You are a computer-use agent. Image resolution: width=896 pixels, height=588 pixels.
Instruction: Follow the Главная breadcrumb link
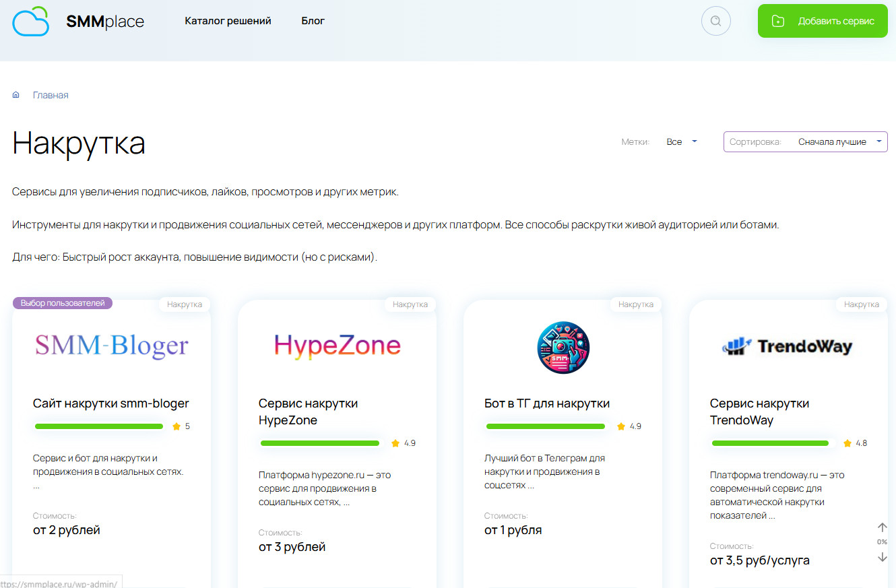point(51,95)
